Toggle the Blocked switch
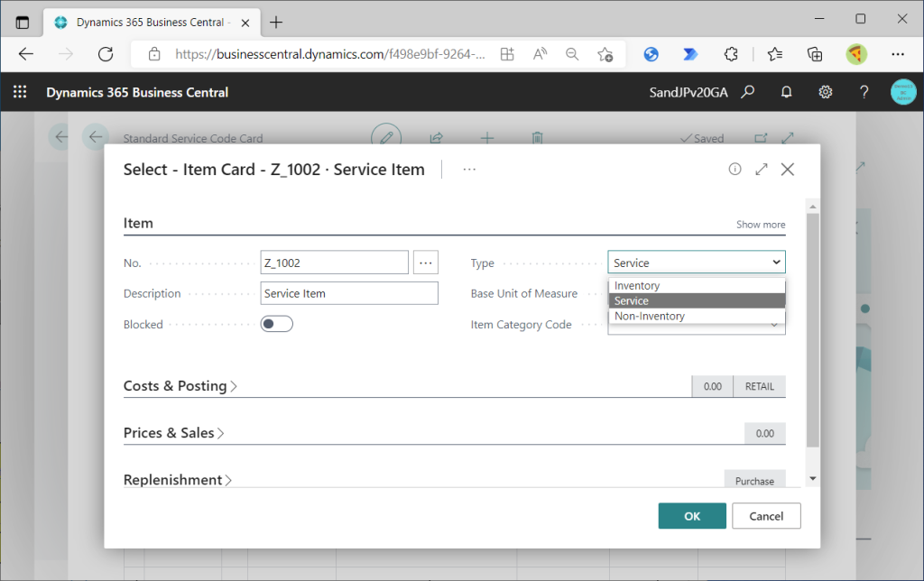 coord(276,324)
